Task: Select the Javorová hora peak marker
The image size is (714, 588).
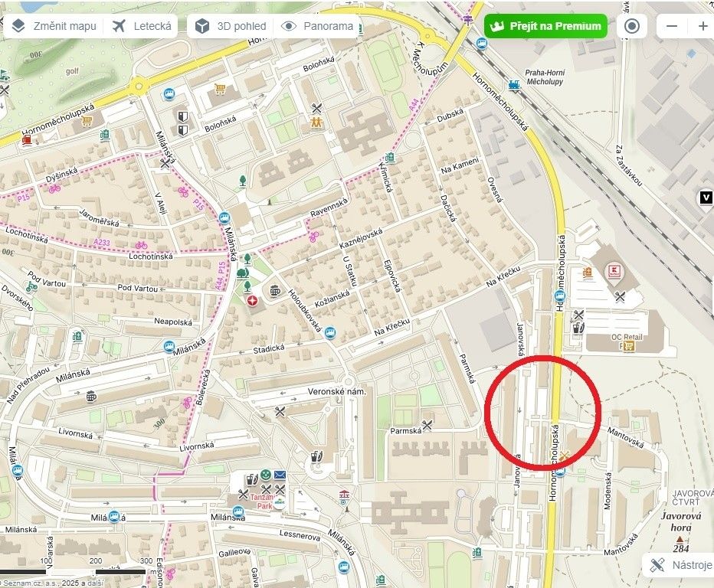Action: tap(680, 539)
